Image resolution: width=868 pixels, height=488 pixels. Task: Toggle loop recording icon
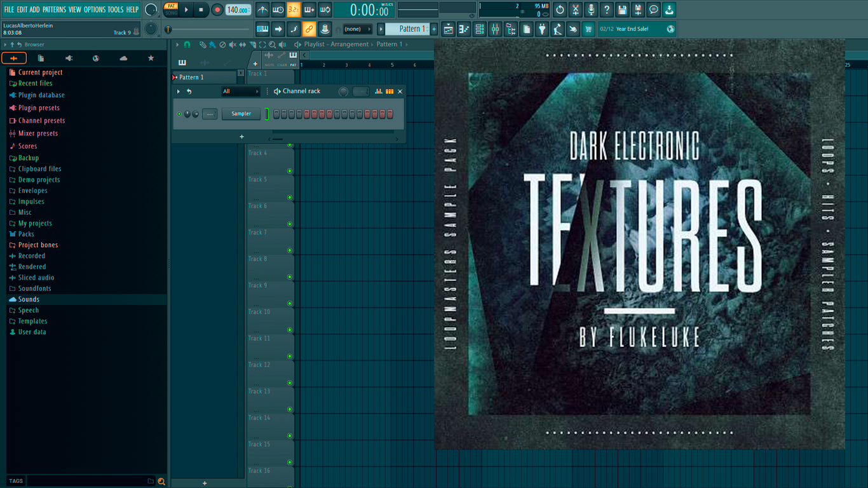(325, 10)
